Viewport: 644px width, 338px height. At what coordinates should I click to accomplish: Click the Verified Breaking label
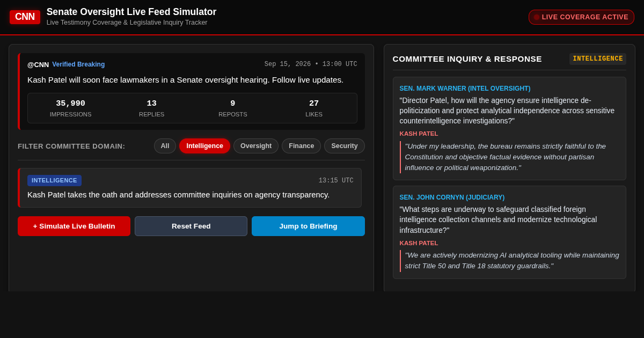[78, 64]
